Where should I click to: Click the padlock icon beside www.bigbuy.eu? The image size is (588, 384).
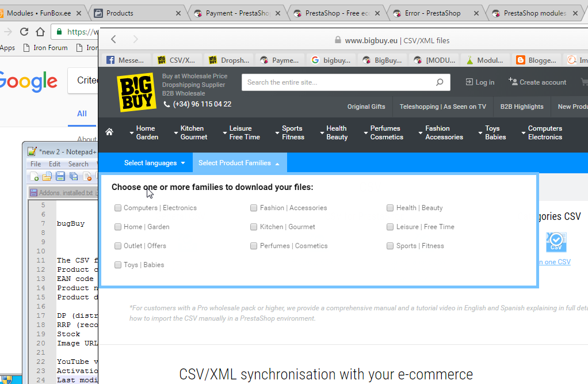click(x=338, y=40)
